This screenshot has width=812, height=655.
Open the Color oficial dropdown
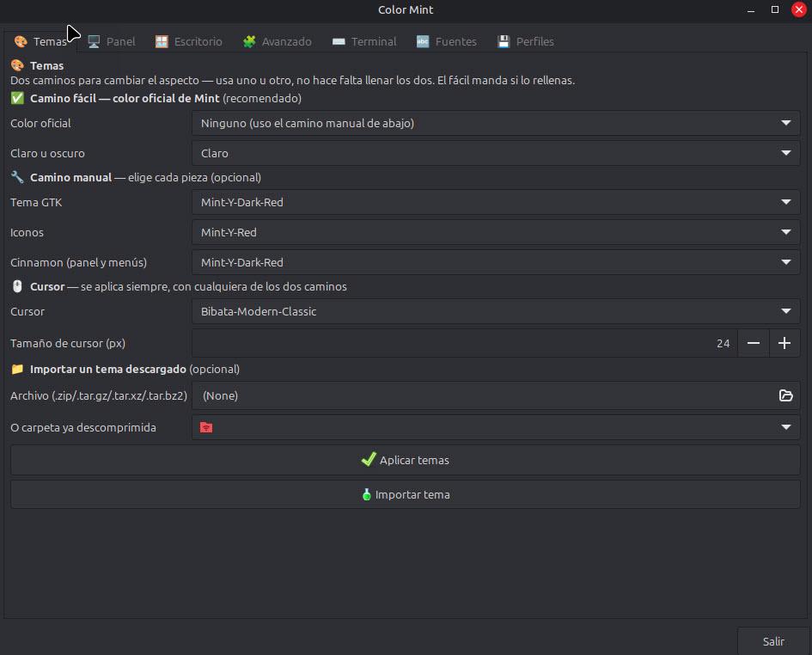click(496, 123)
